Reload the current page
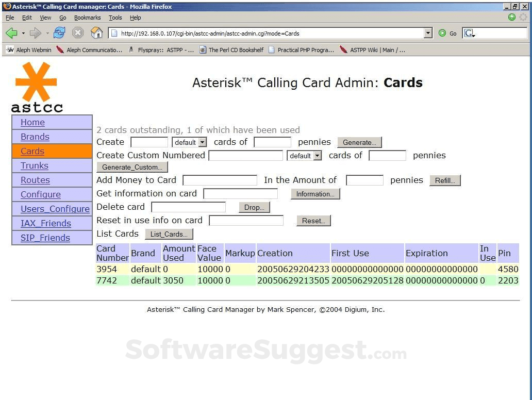This screenshot has height=400, width=532. [59, 32]
